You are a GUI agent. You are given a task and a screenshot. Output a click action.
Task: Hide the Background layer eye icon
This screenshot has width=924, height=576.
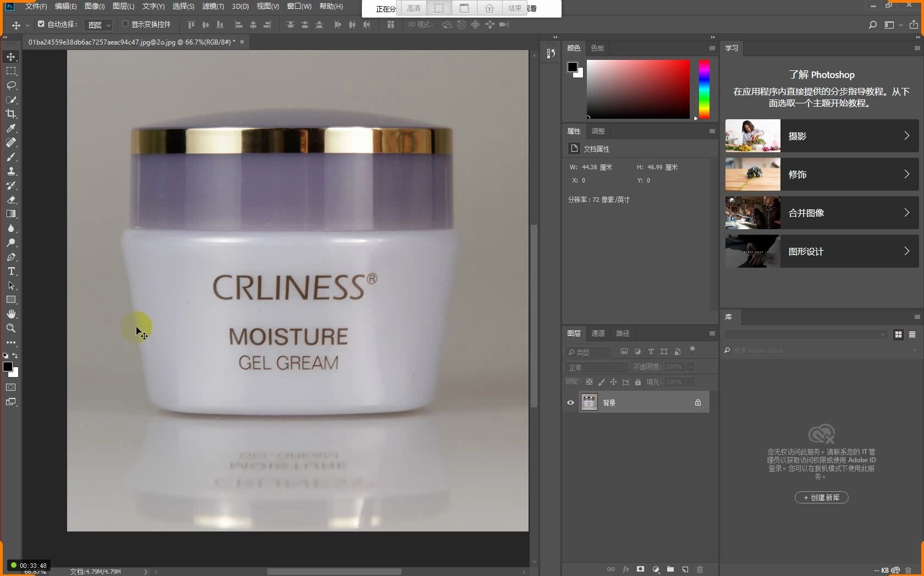coord(570,403)
